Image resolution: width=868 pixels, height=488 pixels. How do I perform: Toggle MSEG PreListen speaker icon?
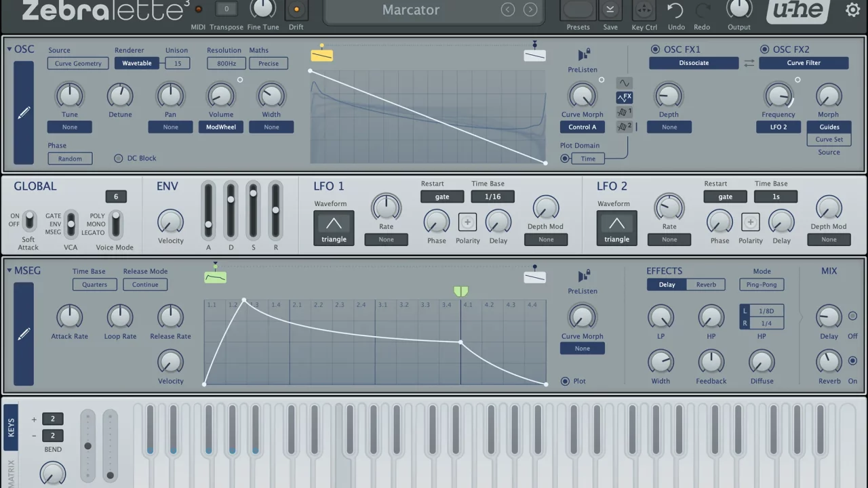point(583,277)
